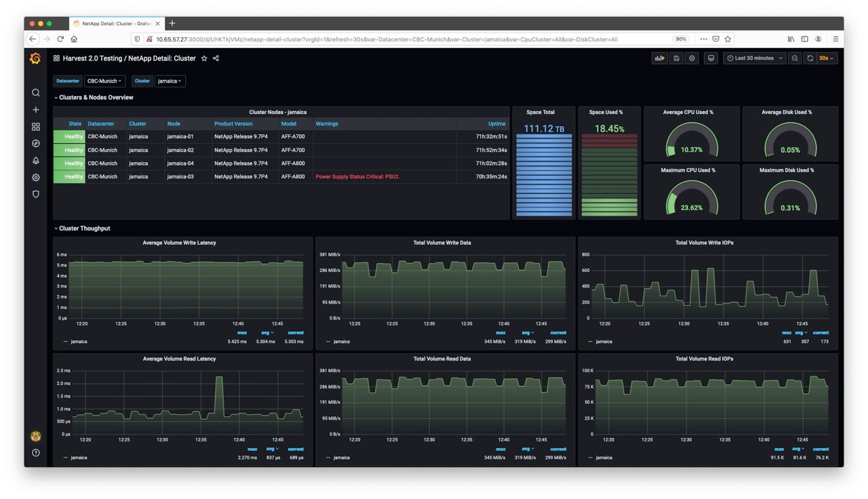Sort Write Latency legend by avg
The image size is (868, 499).
pyautogui.click(x=269, y=333)
